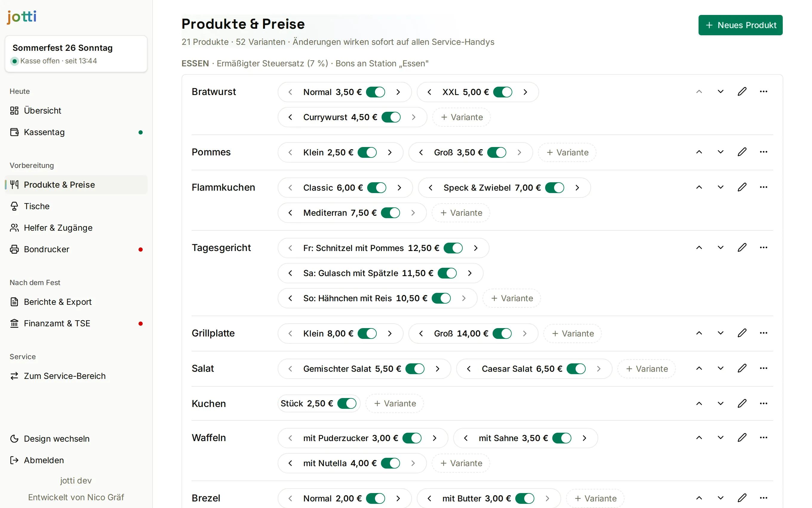
Task: Move Bratwurst down in the list
Action: point(720,91)
